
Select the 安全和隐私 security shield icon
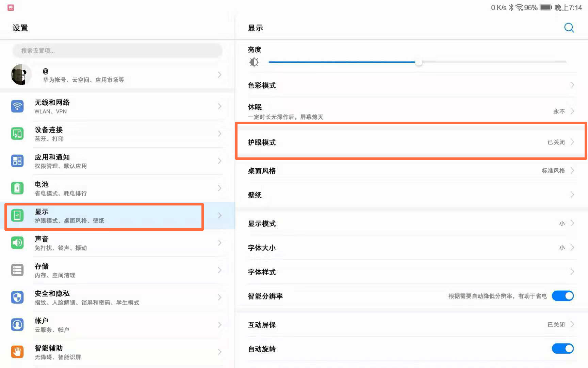[x=17, y=297]
